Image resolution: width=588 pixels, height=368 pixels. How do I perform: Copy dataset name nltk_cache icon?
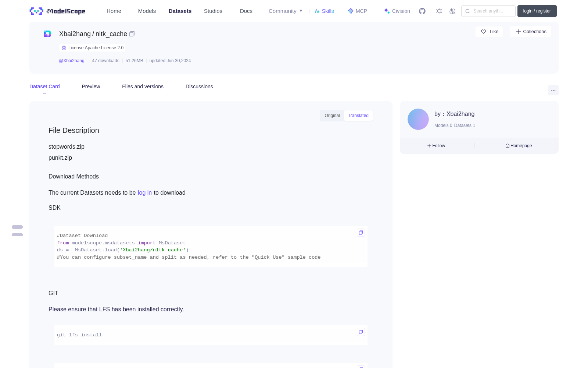coord(132,34)
